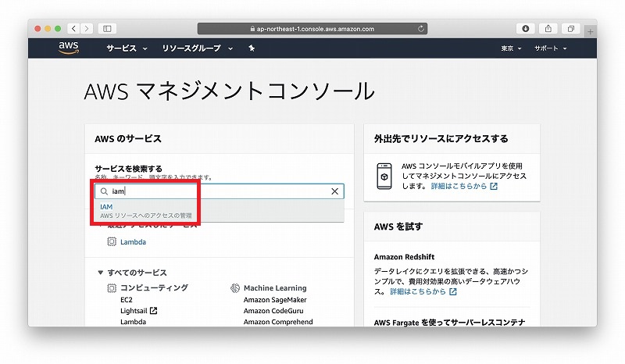Click the コンピューティング category icon
The image size is (625, 364).
tap(112, 288)
